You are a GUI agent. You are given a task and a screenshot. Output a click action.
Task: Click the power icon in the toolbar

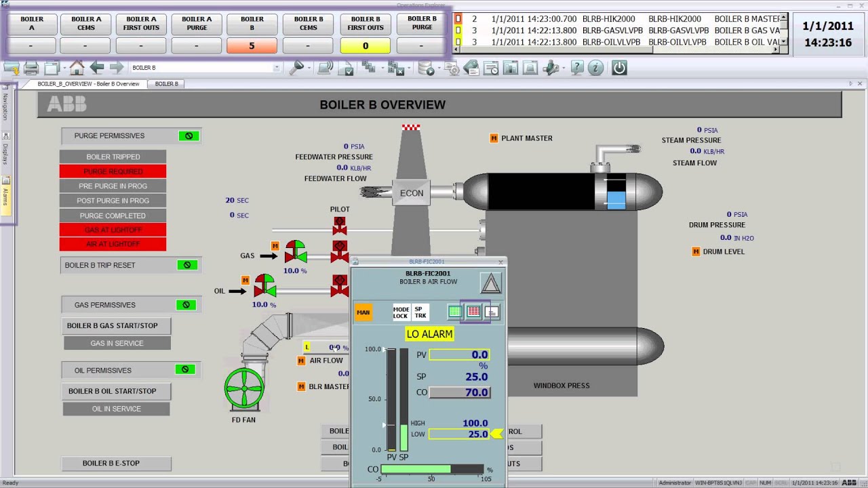(x=618, y=68)
